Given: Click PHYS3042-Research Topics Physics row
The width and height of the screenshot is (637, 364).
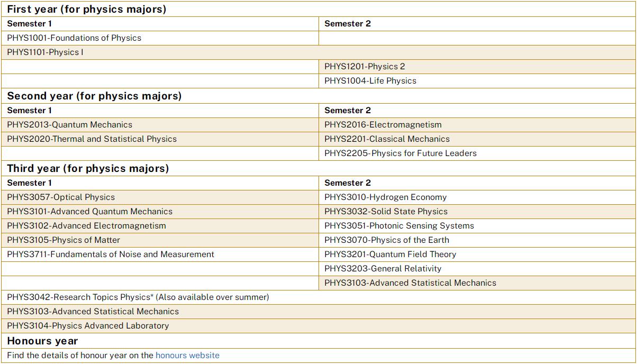Looking at the screenshot, I should coord(319,297).
